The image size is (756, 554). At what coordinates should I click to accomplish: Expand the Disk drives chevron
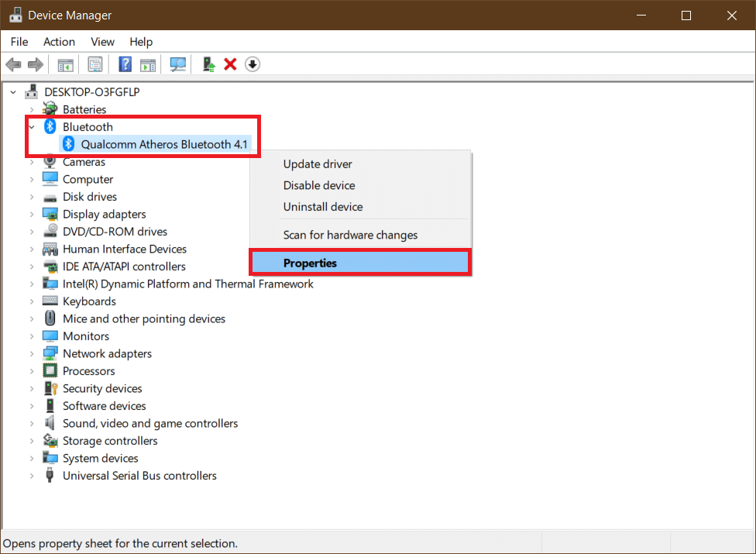(32, 197)
